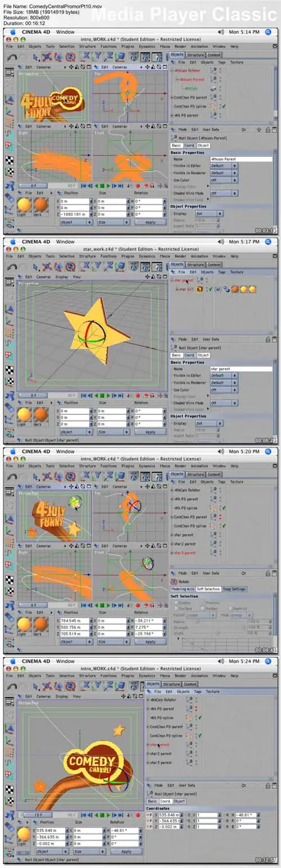Image resolution: width=281 pixels, height=868 pixels.
Task: Click the star EXT extrude object icon
Action: click(200, 289)
